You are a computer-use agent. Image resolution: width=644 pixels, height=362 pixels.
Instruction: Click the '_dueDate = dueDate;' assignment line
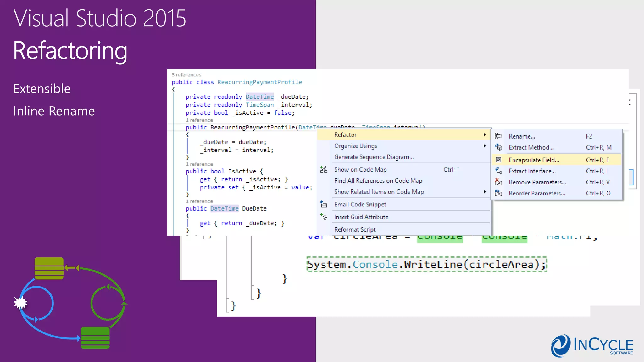[233, 142]
